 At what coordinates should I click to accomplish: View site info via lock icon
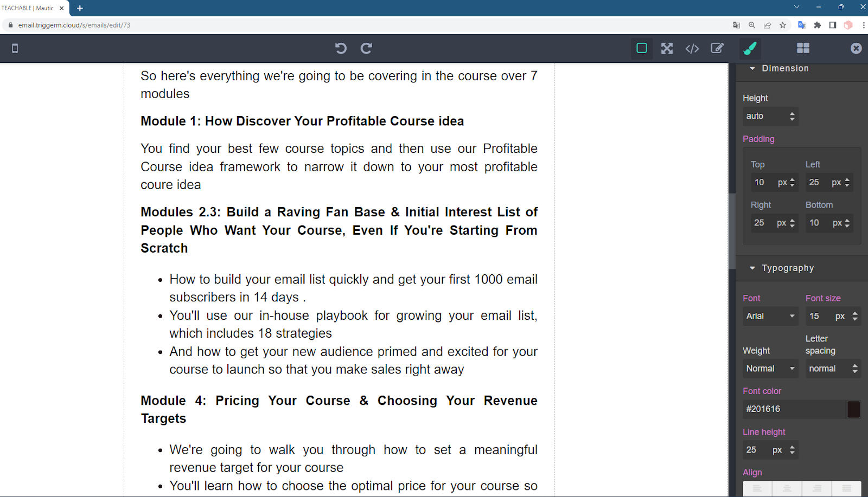10,25
